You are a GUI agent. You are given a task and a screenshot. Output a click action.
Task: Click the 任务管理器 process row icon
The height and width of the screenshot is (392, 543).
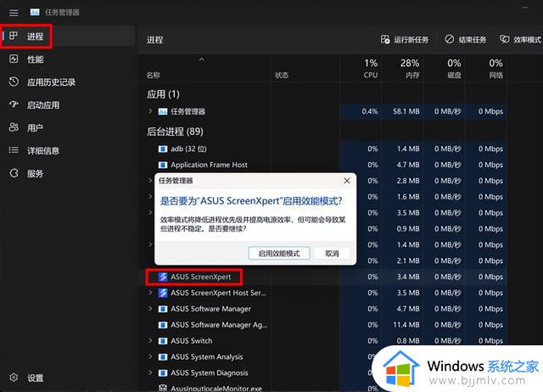click(163, 111)
